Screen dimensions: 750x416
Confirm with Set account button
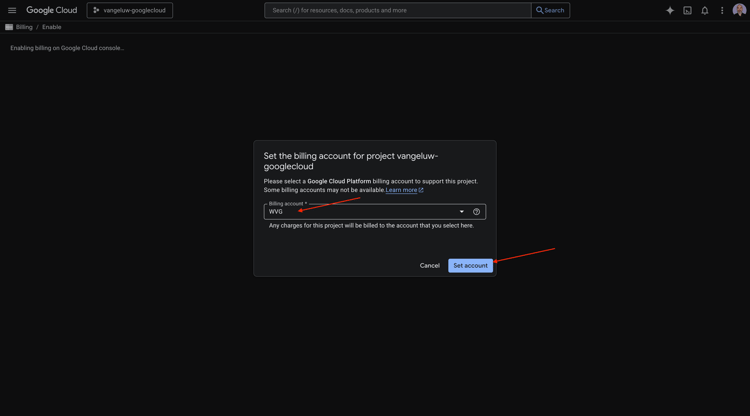pos(470,265)
